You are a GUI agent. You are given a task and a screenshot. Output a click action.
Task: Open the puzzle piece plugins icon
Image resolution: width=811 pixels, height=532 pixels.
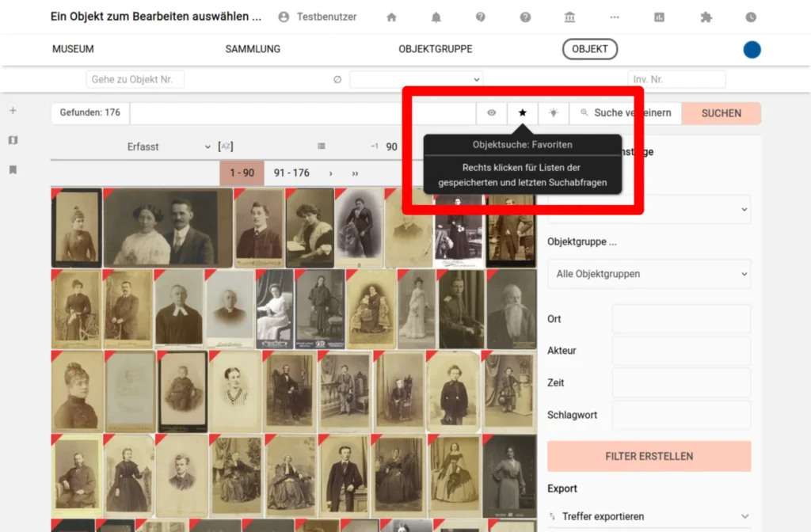(x=706, y=17)
